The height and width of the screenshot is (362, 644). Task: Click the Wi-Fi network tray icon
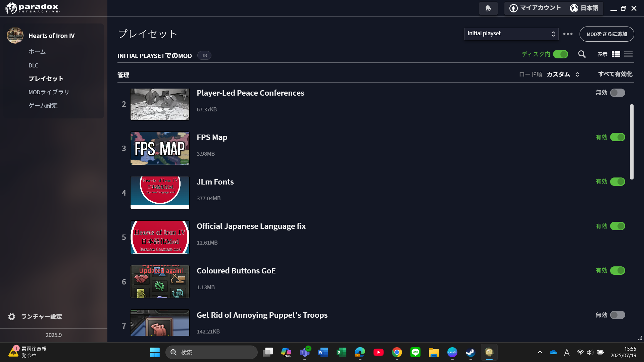point(580,352)
